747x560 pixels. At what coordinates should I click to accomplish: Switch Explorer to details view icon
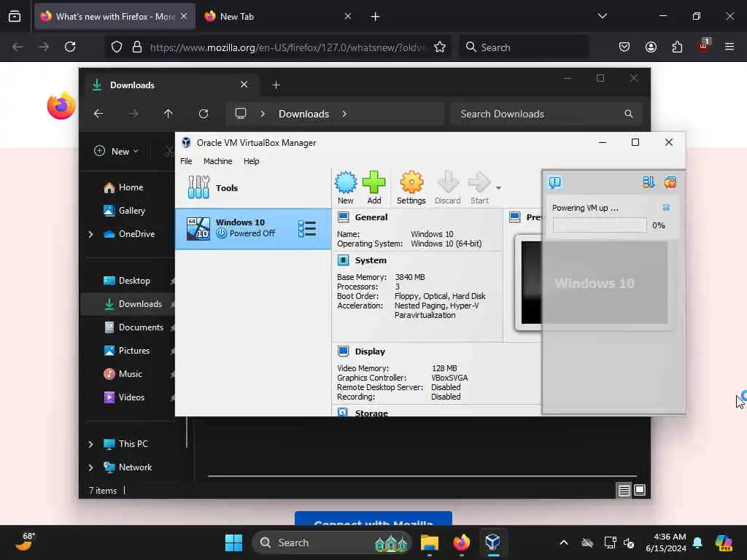coord(624,490)
